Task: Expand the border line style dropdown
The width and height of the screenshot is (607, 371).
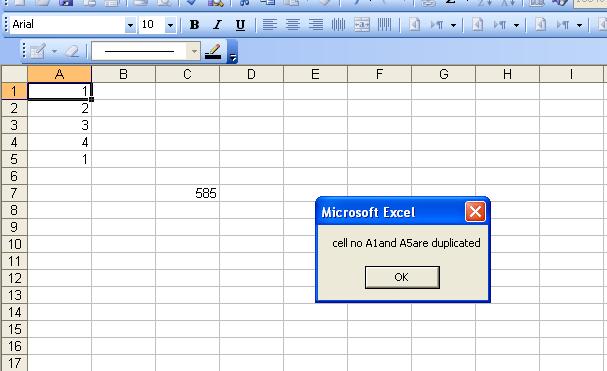Action: [x=194, y=51]
